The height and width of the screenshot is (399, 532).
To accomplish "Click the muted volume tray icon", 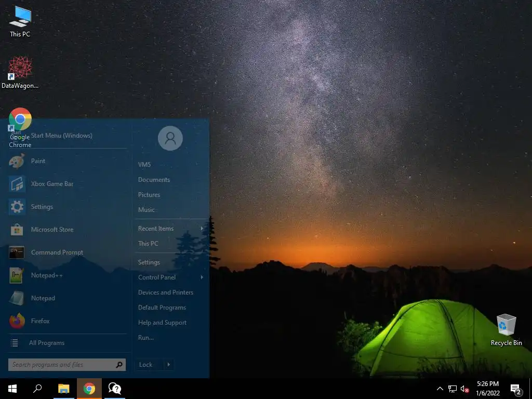I will tap(464, 389).
